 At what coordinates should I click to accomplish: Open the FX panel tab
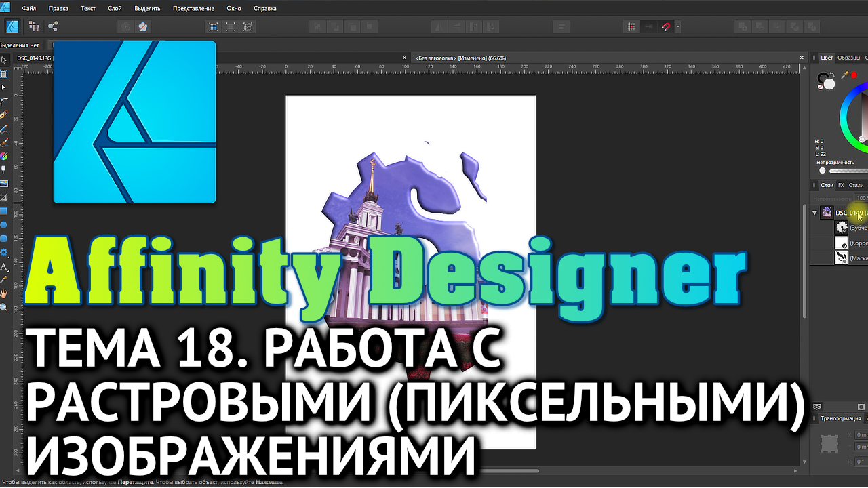click(842, 185)
